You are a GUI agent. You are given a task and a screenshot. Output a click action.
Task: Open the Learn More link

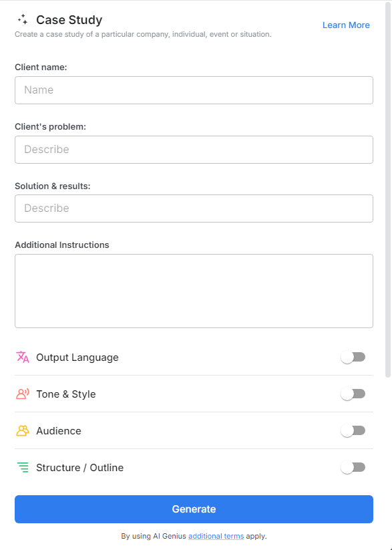tap(346, 25)
